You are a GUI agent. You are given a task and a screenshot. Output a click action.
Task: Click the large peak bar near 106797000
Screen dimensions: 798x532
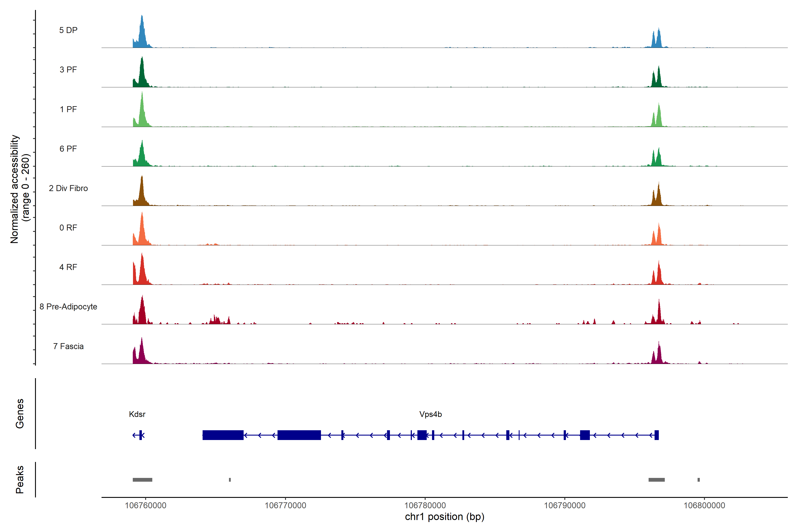657,480
